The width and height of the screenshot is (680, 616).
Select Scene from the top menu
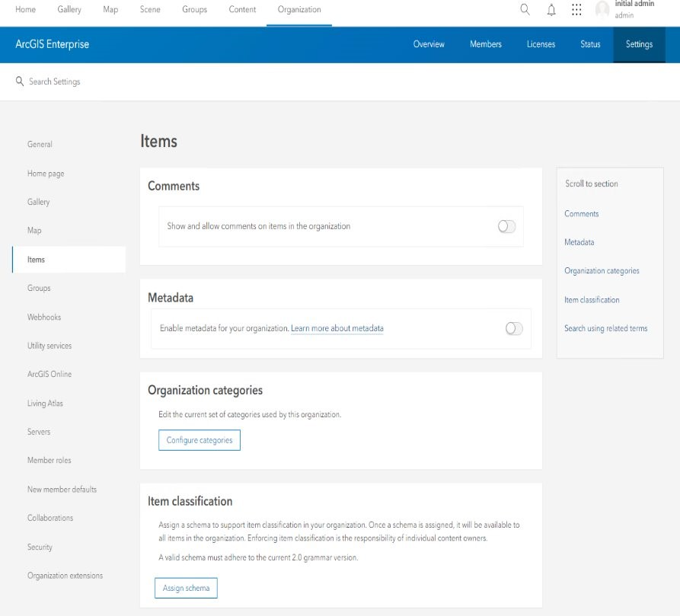[150, 9]
